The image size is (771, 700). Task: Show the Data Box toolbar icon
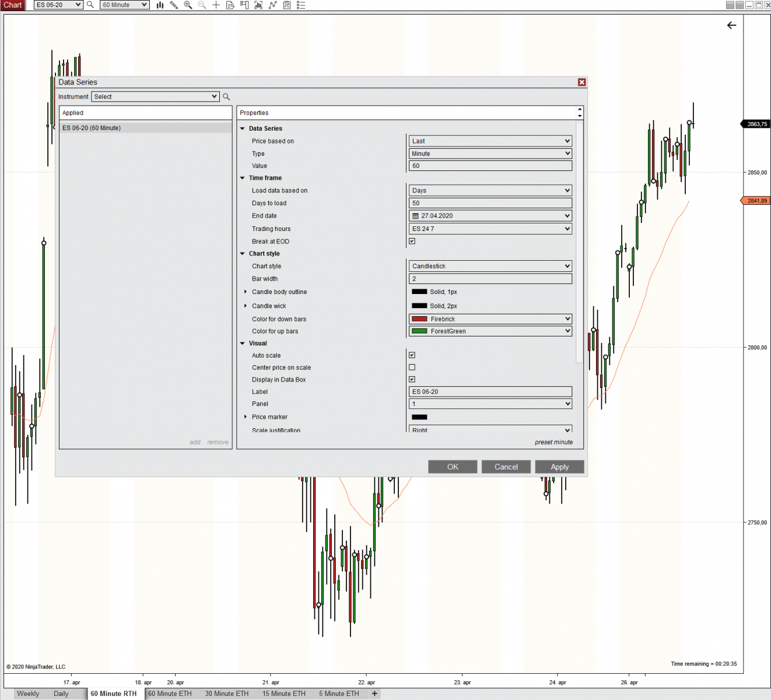230,5
